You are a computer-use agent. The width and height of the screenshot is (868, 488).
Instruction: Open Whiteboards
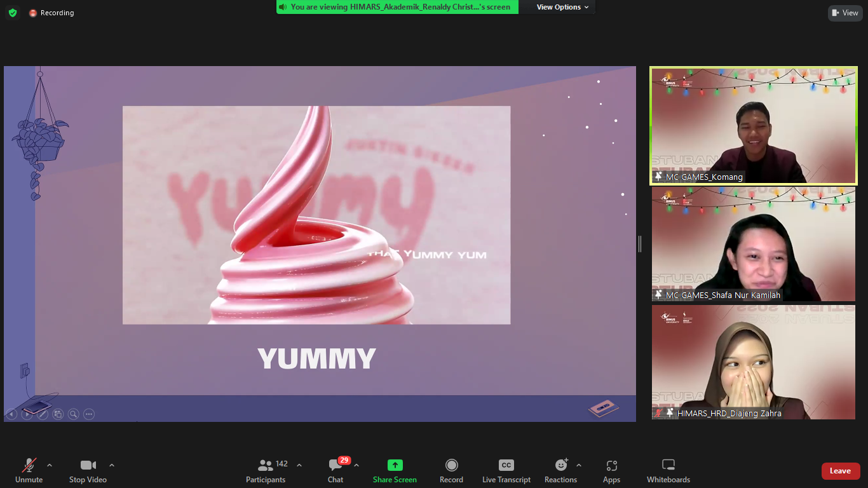668,471
